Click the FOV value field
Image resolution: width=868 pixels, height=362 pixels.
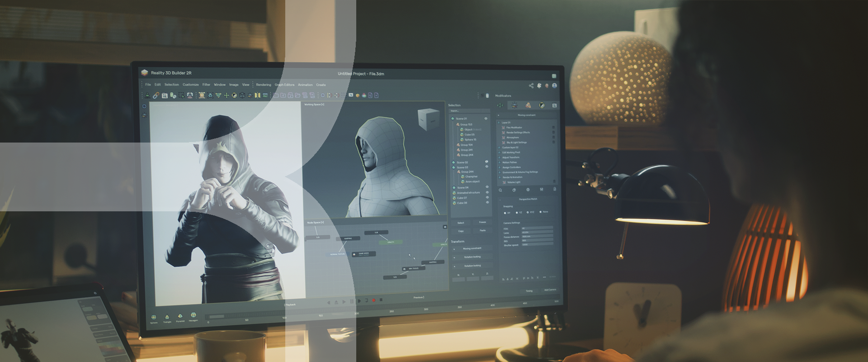pos(538,228)
